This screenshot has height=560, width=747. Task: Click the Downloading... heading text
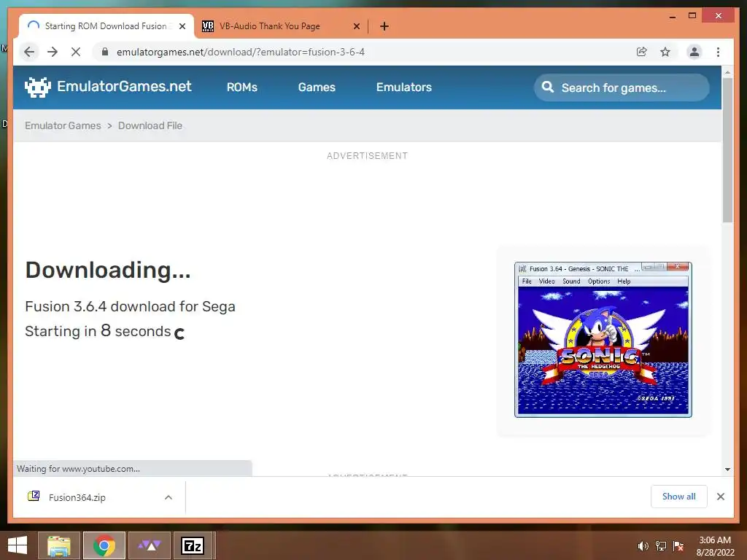pyautogui.click(x=108, y=270)
